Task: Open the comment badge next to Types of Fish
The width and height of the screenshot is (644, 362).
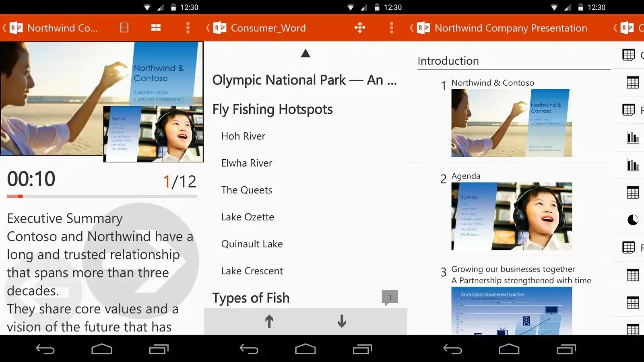Action: [x=390, y=298]
